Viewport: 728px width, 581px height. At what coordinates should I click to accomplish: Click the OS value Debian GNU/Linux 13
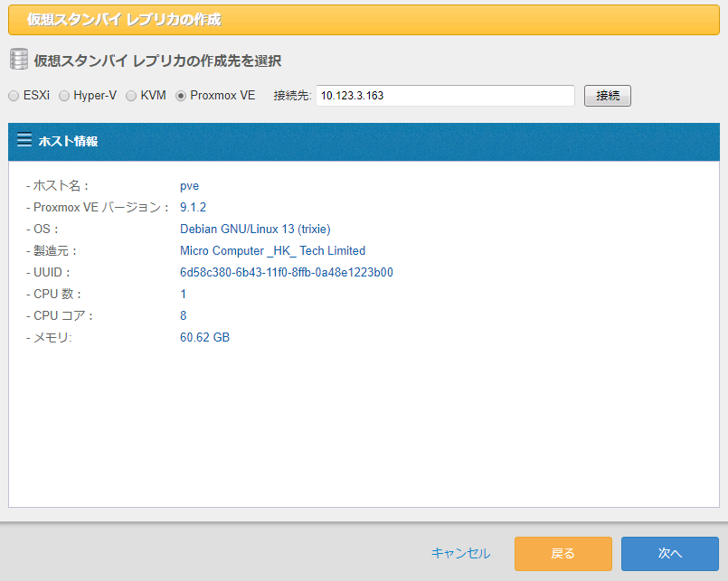point(255,230)
